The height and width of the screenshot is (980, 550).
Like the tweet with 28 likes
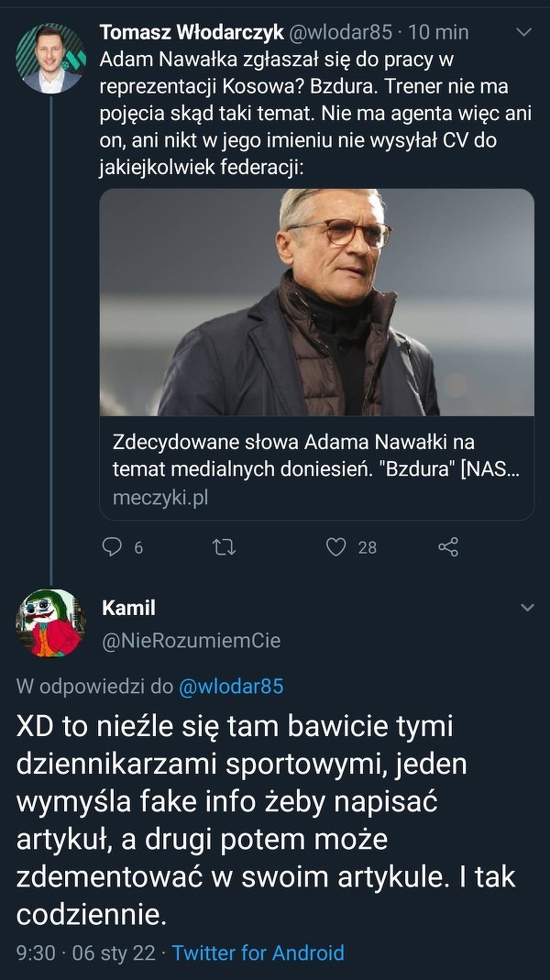[x=336, y=547]
